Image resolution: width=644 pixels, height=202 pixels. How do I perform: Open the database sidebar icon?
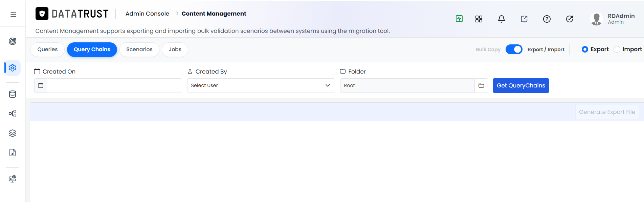point(13,94)
